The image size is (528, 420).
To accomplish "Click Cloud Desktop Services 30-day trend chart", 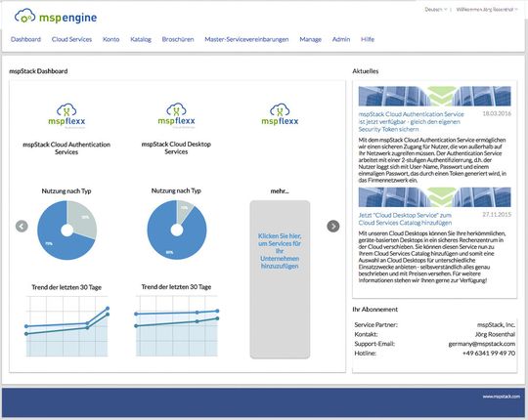I will [x=177, y=325].
